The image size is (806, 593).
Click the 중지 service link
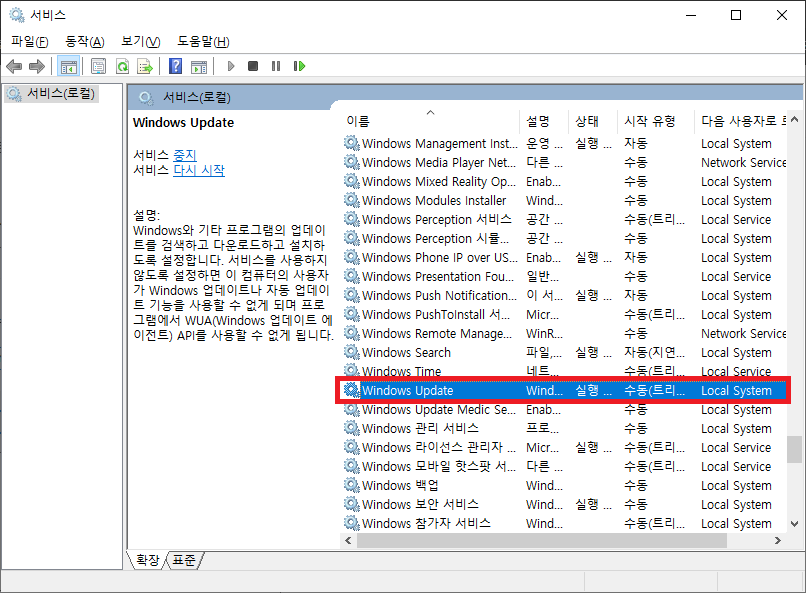tap(185, 155)
